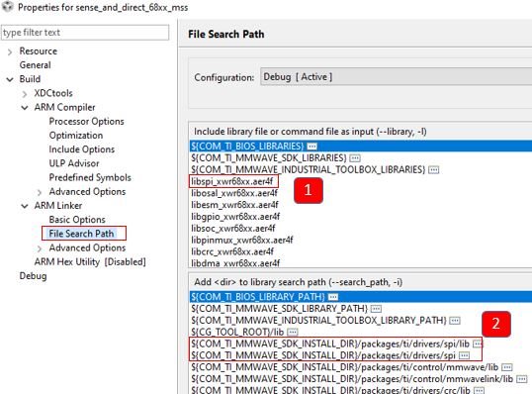Select Debug in properties tree
The height and width of the screenshot is (394, 532).
click(33, 276)
